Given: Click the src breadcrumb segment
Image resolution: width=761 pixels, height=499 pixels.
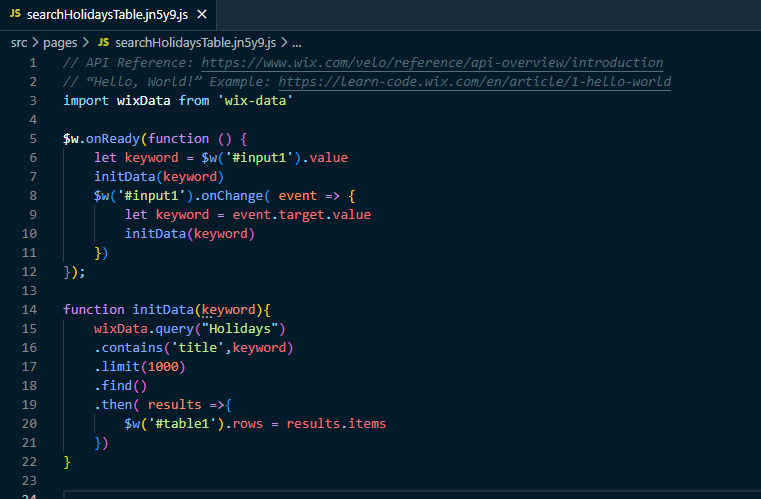Looking at the screenshot, I should (19, 43).
